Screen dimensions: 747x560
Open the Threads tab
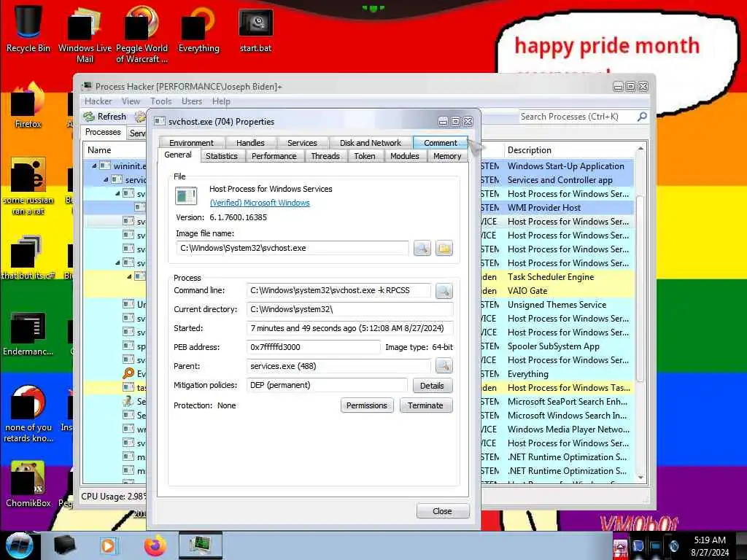325,156
